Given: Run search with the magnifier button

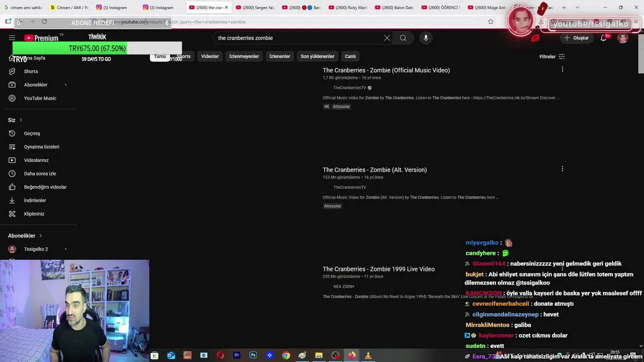Looking at the screenshot, I should 403,38.
